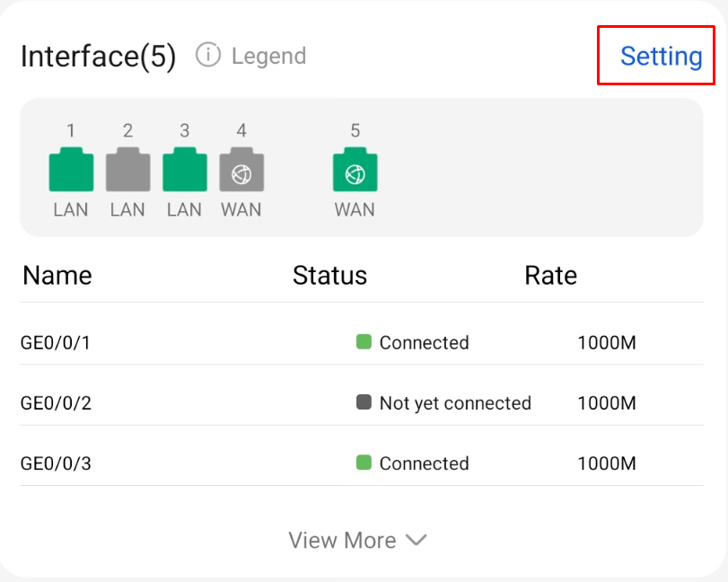Click the Rate column header

tap(550, 276)
